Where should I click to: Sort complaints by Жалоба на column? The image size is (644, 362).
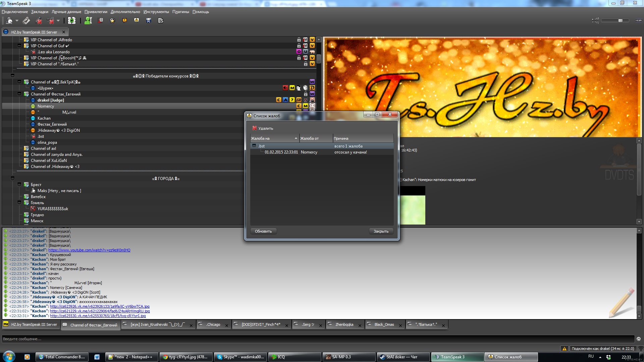pos(274,138)
